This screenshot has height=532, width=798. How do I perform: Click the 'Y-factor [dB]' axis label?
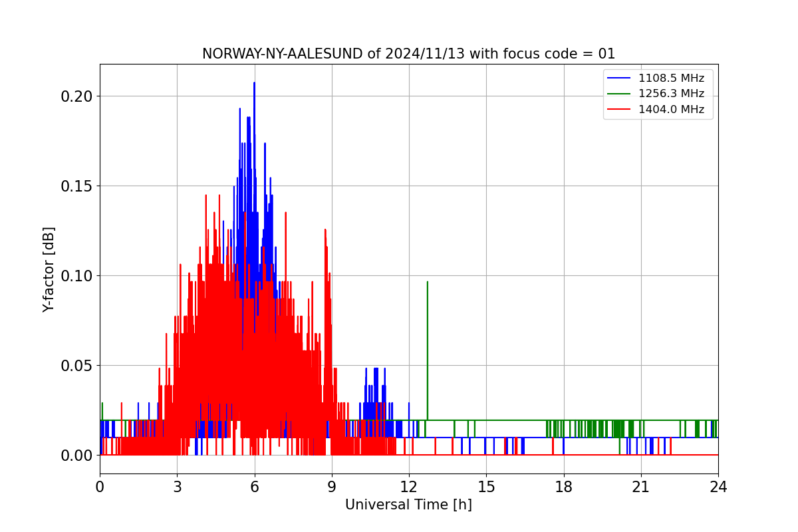49,269
